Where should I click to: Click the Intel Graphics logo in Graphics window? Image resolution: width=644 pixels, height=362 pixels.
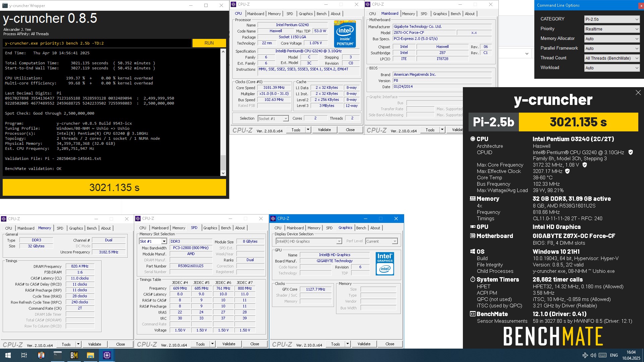[x=385, y=263]
